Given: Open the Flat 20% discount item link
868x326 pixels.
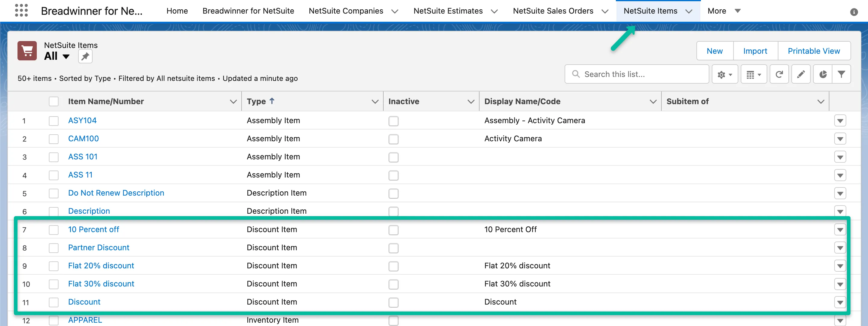Looking at the screenshot, I should pos(101,266).
